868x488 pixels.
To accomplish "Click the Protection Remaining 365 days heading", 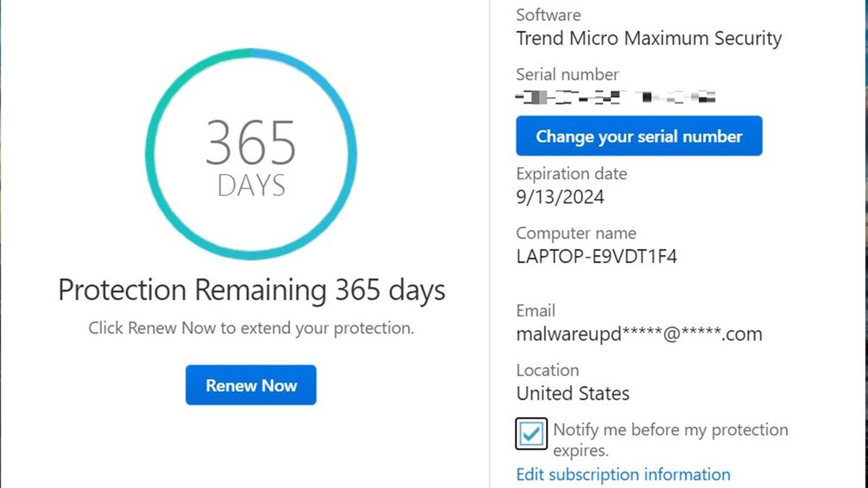I will (251, 290).
